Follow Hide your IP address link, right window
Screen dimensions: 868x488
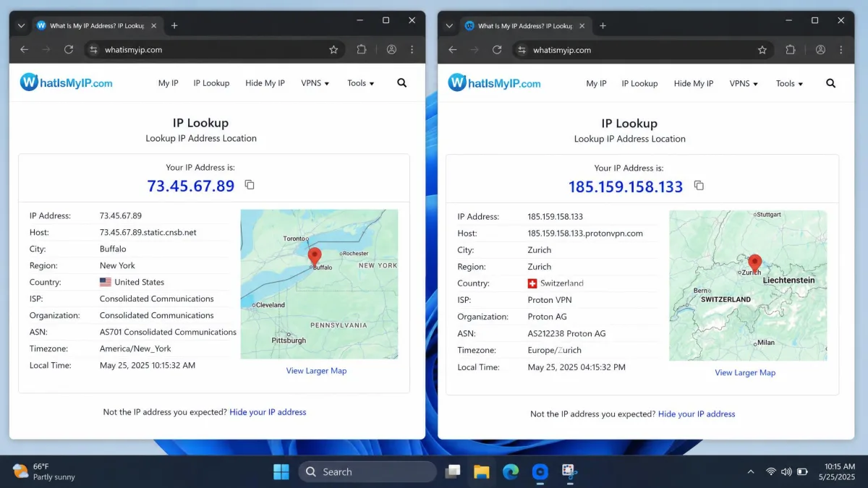pos(697,414)
